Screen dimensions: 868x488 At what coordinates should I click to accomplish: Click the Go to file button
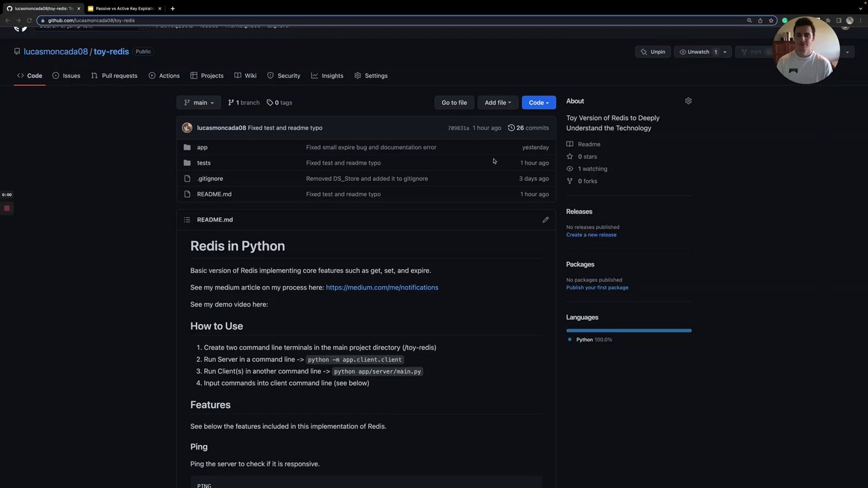click(x=454, y=102)
